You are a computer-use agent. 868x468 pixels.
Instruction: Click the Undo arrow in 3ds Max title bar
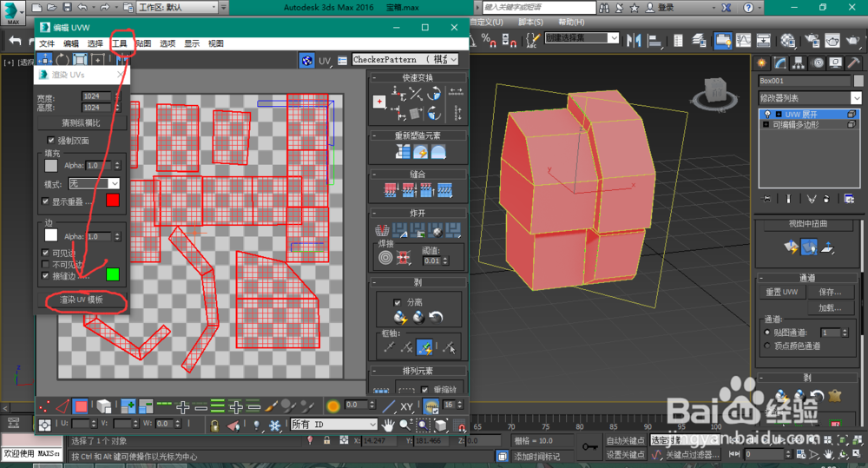(x=82, y=7)
